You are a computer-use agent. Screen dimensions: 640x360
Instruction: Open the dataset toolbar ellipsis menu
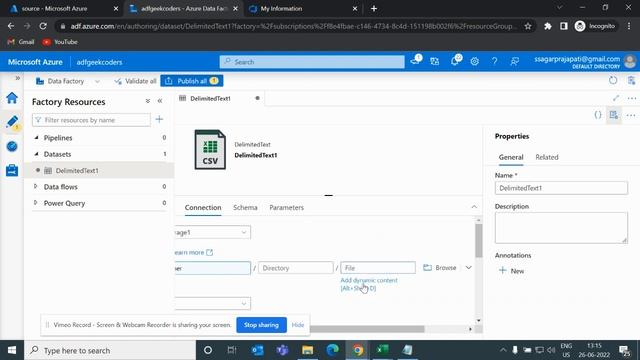coord(631,116)
